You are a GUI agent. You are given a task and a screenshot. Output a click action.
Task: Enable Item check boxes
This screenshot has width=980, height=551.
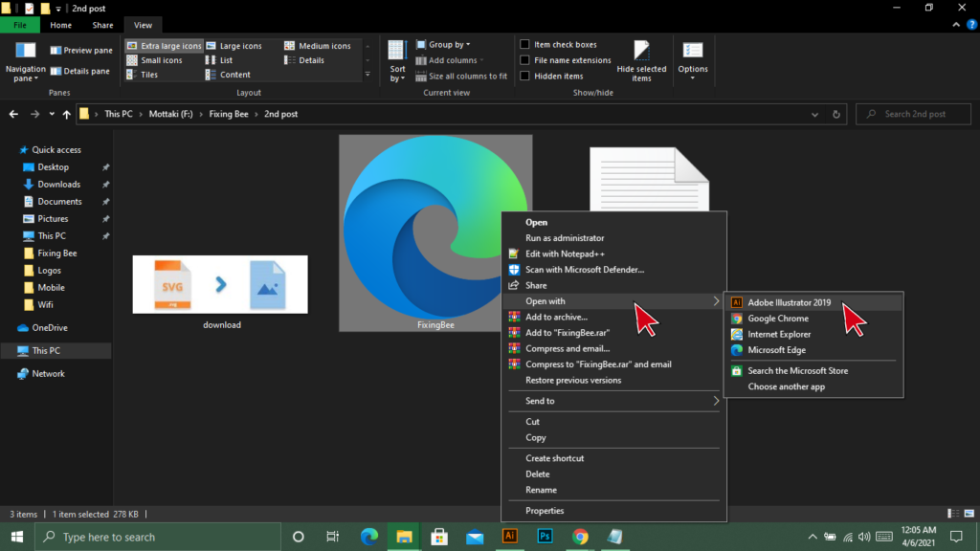[525, 44]
